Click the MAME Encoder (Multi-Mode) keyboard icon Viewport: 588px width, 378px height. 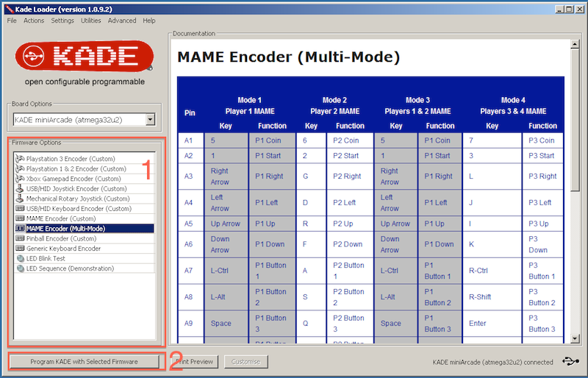[20, 228]
